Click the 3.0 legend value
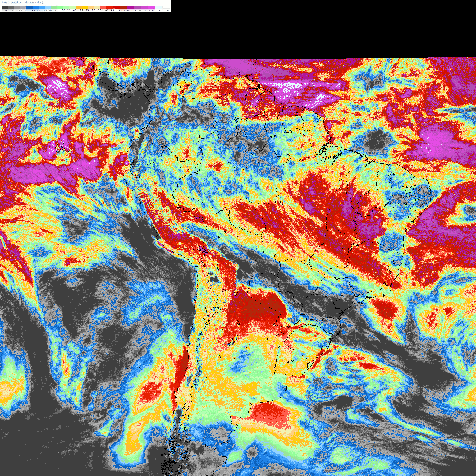This screenshot has width=476, height=476. pos(38,10)
